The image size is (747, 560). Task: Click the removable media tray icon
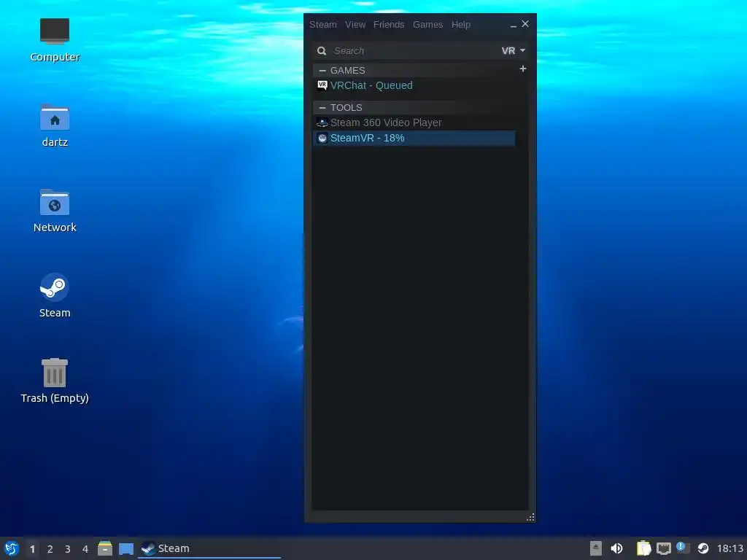595,548
